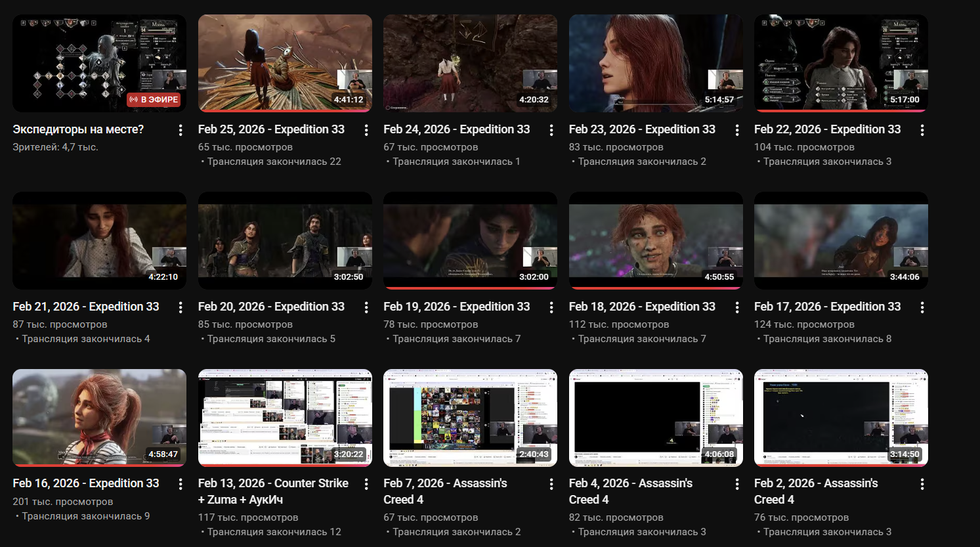Expand the options dropdown for Feb 18 video
980x547 pixels.
coord(738,307)
